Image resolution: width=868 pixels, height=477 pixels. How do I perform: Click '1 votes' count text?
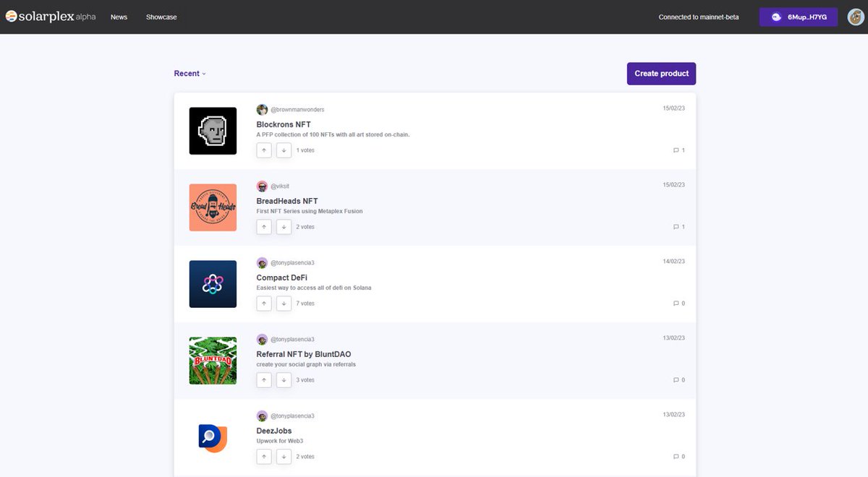(x=305, y=150)
